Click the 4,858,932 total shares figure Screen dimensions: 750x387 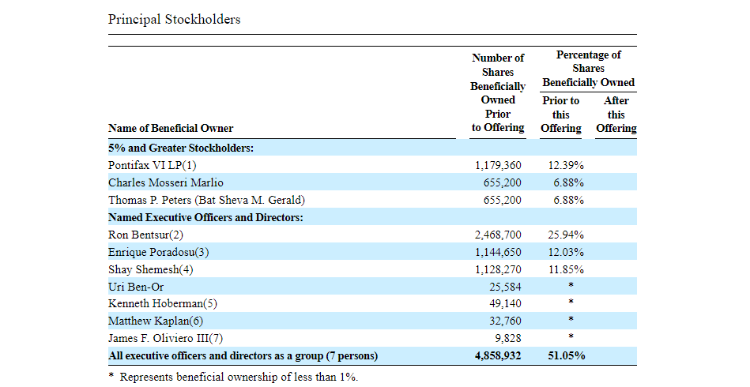[x=498, y=356]
